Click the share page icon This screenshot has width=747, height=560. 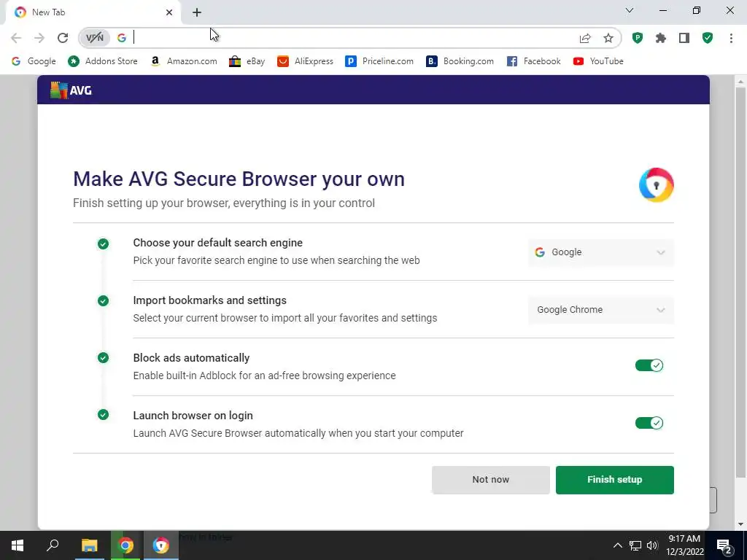pos(585,38)
